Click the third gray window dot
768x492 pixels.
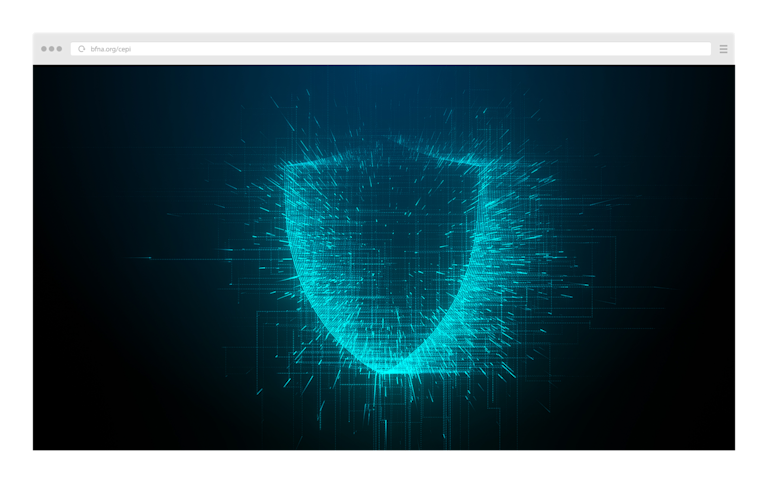(59, 49)
